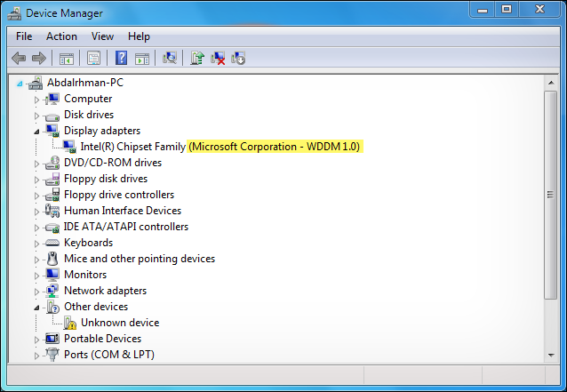Viewport: 567px width, 392px height.
Task: Click the Intel(R) Chipset Family device icon
Action: click(x=69, y=147)
